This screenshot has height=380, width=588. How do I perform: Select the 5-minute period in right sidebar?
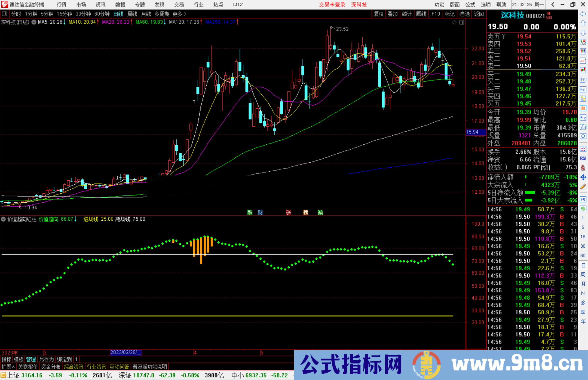pos(583,227)
